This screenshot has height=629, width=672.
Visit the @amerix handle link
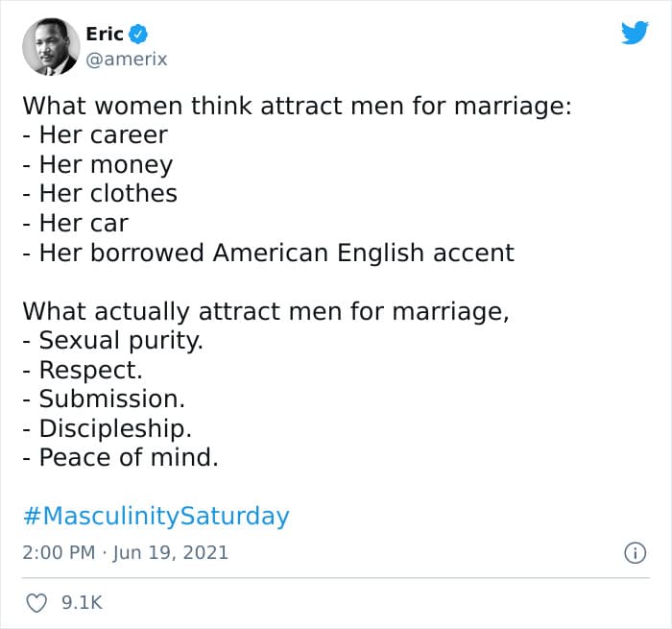point(127,60)
